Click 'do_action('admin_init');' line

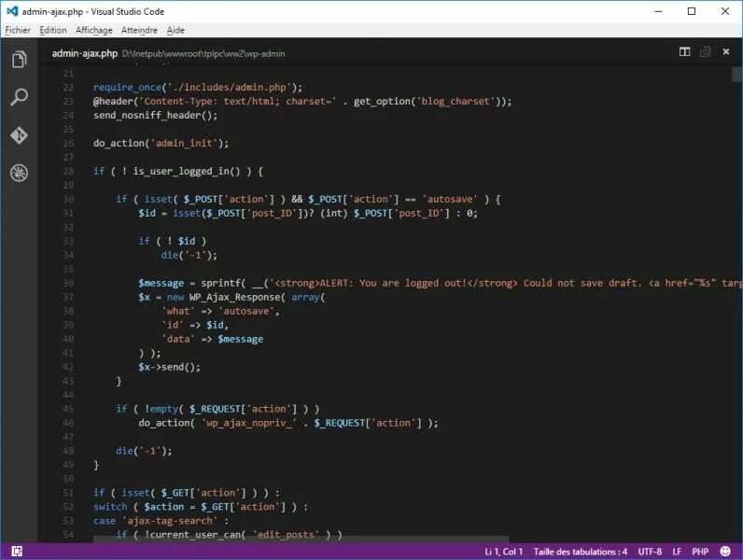click(161, 143)
